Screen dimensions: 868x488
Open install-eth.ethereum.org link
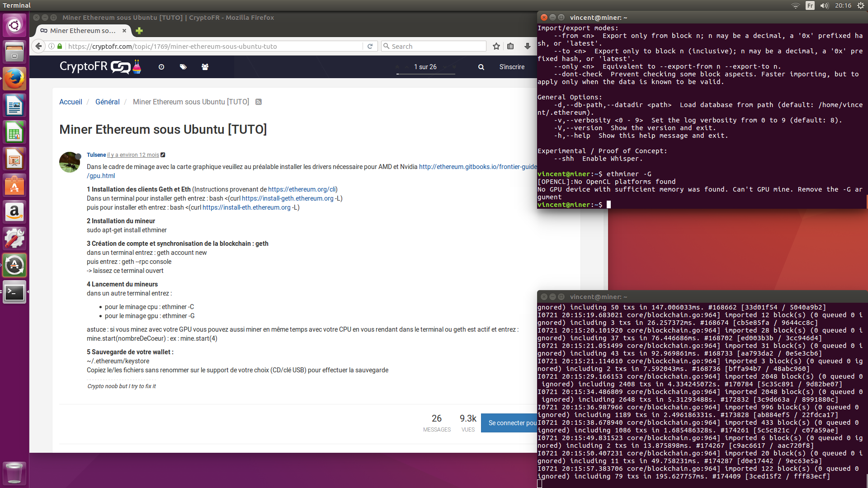(246, 207)
